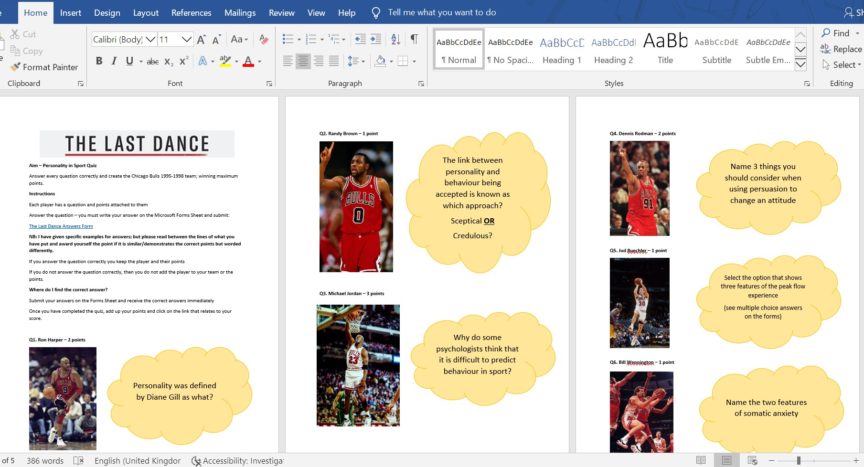Toggle show/hide paragraph marks
This screenshot has width=864, height=467.
413,39
